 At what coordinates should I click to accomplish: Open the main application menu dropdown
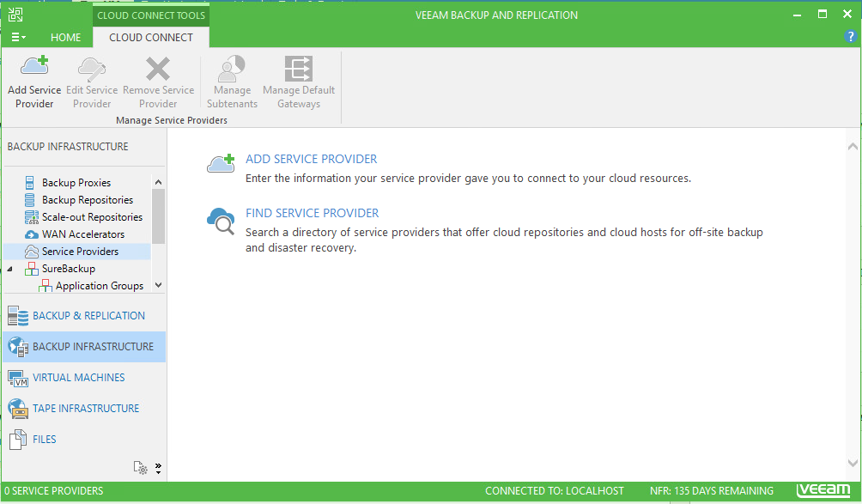click(18, 38)
